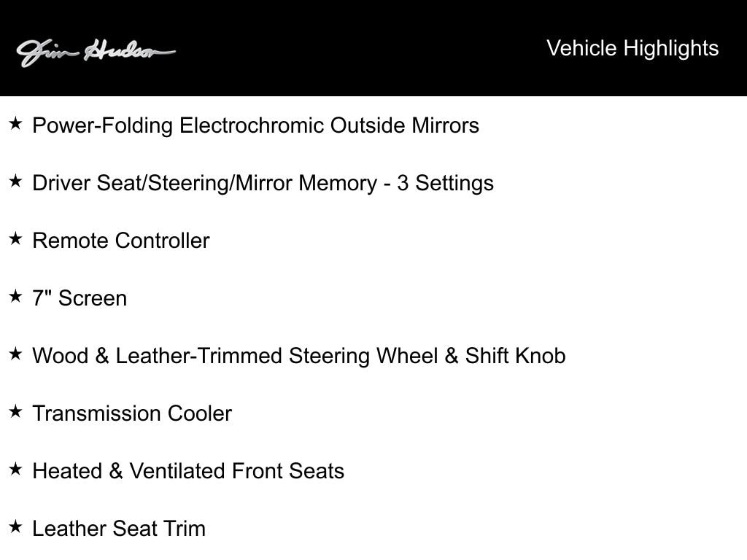The width and height of the screenshot is (747, 560).
Task: Click the Leather Seat Trim highlight text
Action: coord(119,529)
